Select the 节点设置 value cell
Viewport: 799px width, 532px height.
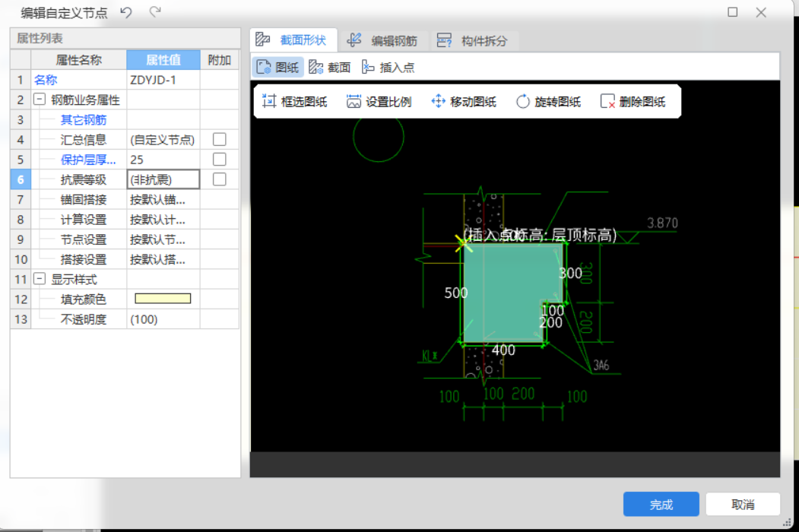coord(163,239)
